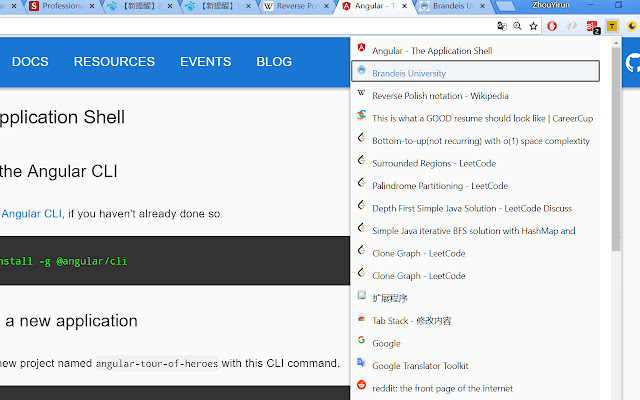
Task: Click the zoom magnifier icon in address bar
Action: tap(517, 27)
